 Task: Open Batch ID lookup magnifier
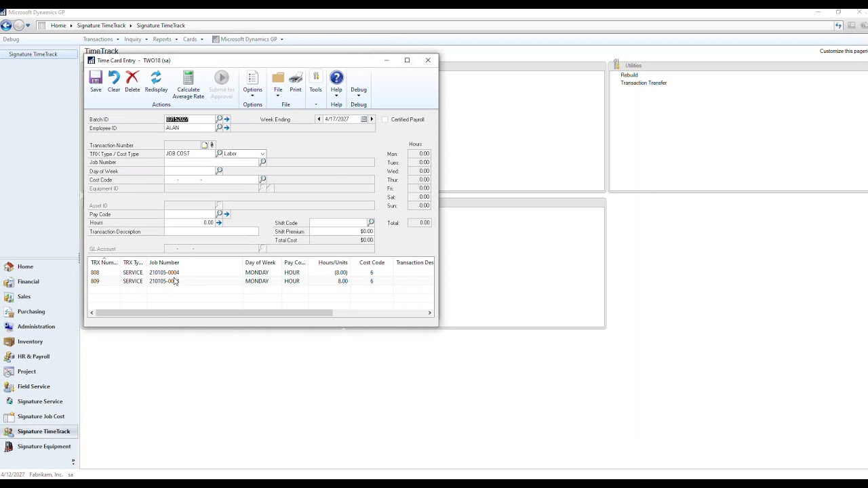click(219, 119)
